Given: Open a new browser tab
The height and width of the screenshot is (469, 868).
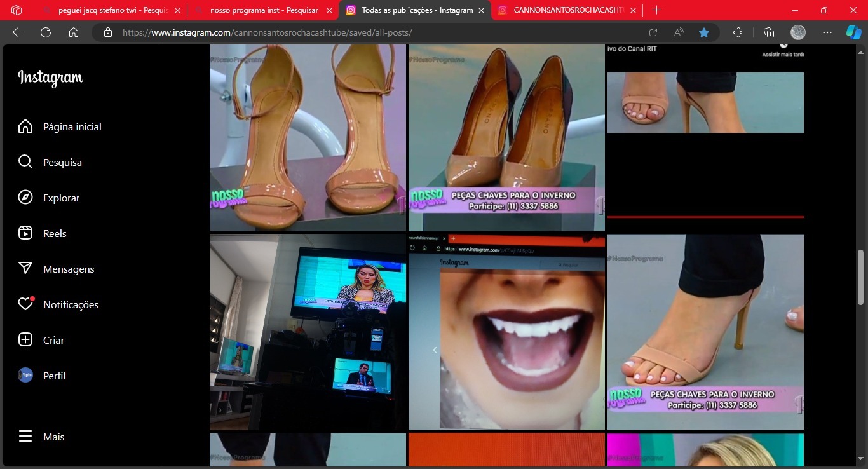Looking at the screenshot, I should (656, 10).
